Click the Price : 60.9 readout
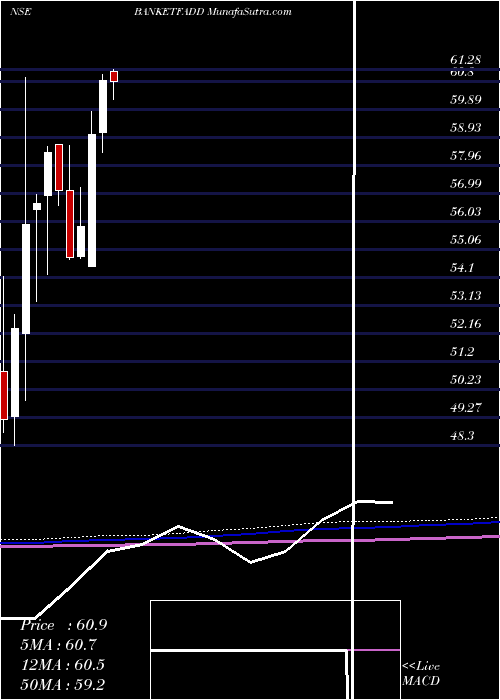Screen dimensions: 500x700 point(63,625)
